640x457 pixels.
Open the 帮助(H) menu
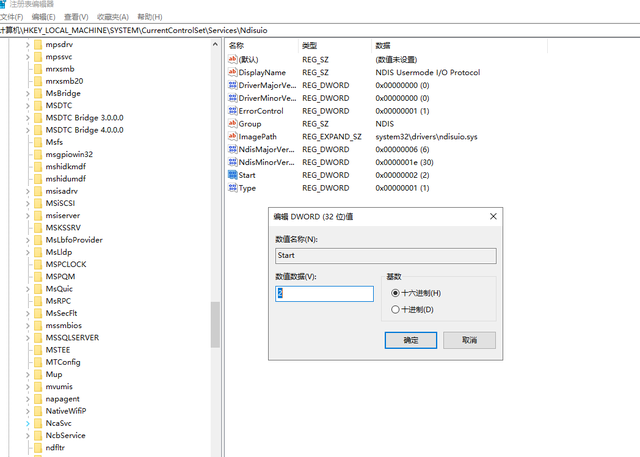click(x=150, y=17)
